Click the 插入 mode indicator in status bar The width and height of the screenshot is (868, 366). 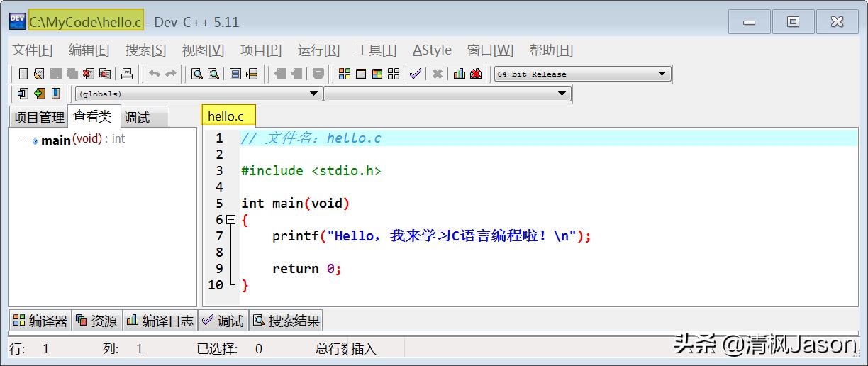pyautogui.click(x=364, y=349)
